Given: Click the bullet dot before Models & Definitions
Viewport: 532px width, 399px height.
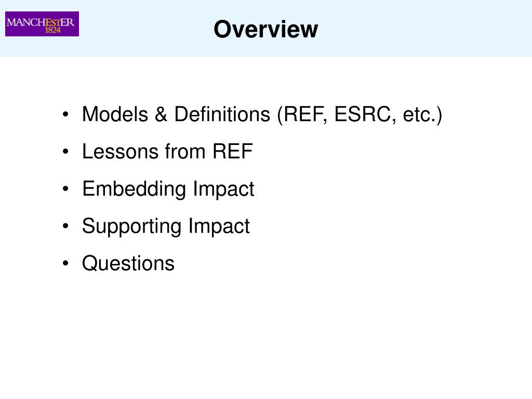Looking at the screenshot, I should tap(65, 114).
